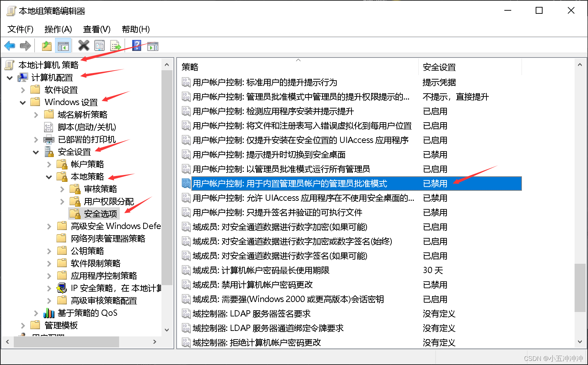Screen dimensions: 588x365
Task: Click the 基于策略的 QoS chart icon
Action: [49, 313]
